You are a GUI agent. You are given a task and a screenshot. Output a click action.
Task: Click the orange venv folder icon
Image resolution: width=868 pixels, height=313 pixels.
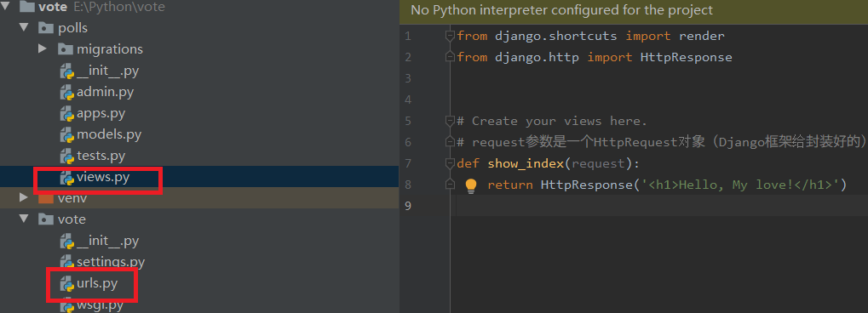point(45,198)
